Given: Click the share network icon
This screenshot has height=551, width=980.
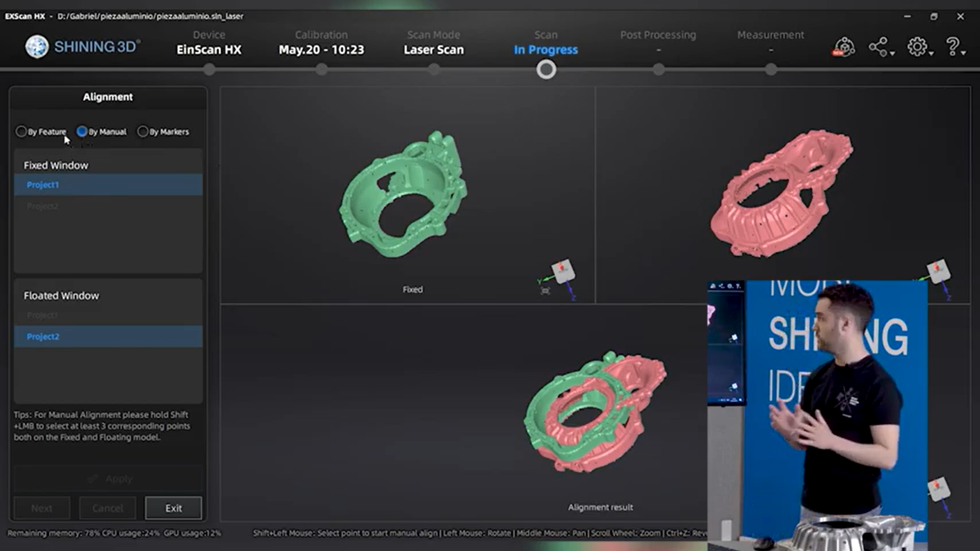Looking at the screenshot, I should point(878,47).
